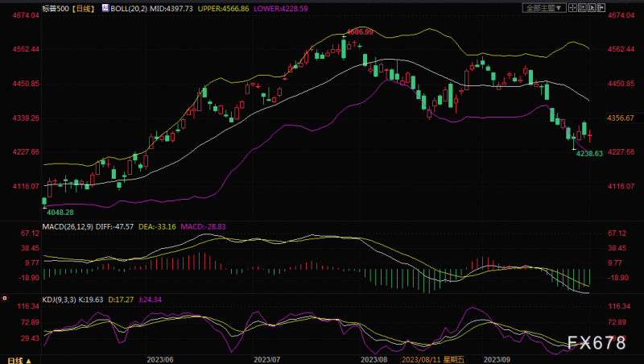Click the 2023/06 date axis label
Screen dimensions: 644x364
pos(160,360)
